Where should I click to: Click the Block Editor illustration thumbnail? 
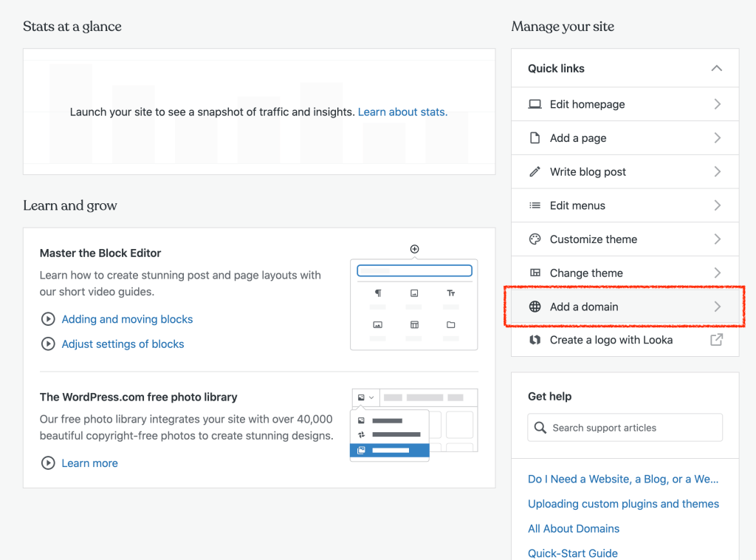[413, 298]
